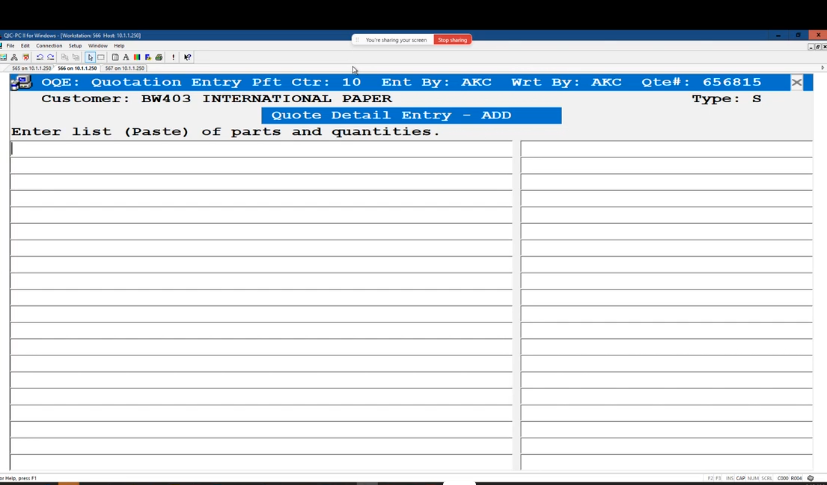Click the context help pointer icon
The height and width of the screenshot is (485, 827).
point(187,57)
